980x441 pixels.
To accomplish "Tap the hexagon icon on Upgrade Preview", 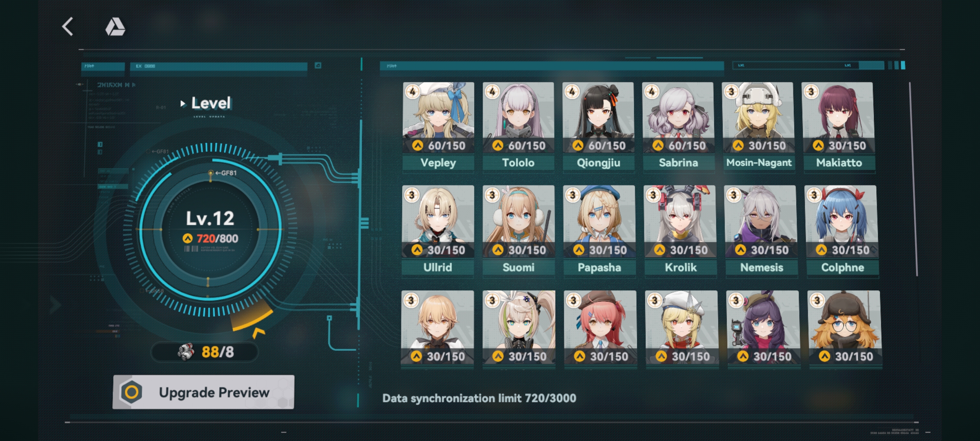I will coord(131,392).
